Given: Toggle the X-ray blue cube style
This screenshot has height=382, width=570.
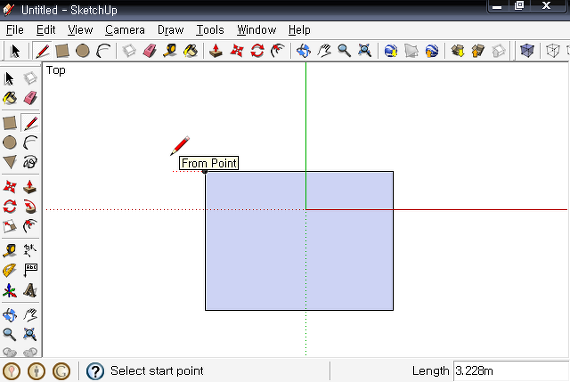Looking at the screenshot, I should click(527, 51).
